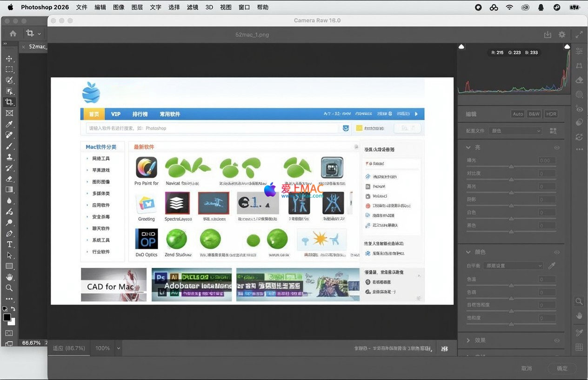The image size is (588, 380).
Task: Pick the white balance eyedropper tool
Action: [x=552, y=265]
